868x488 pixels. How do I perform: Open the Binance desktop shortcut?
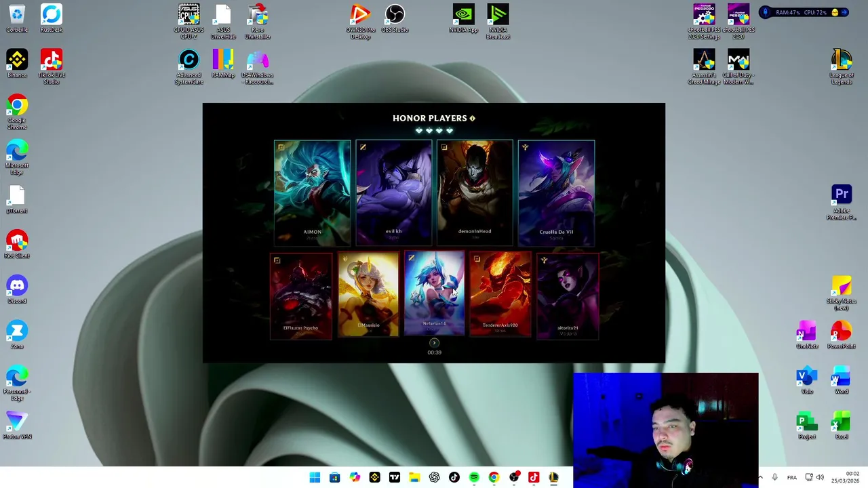tap(17, 64)
